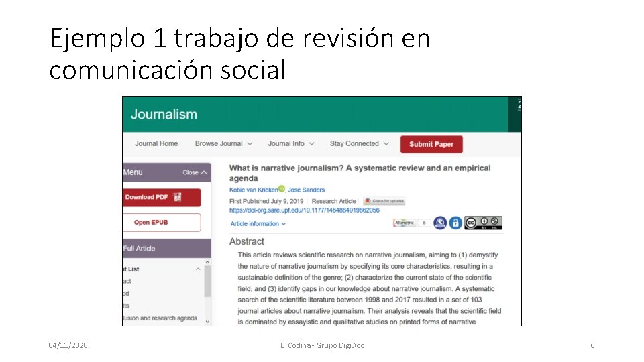
Task: Click the PDF icon on Download PDF button
Action: point(178,197)
